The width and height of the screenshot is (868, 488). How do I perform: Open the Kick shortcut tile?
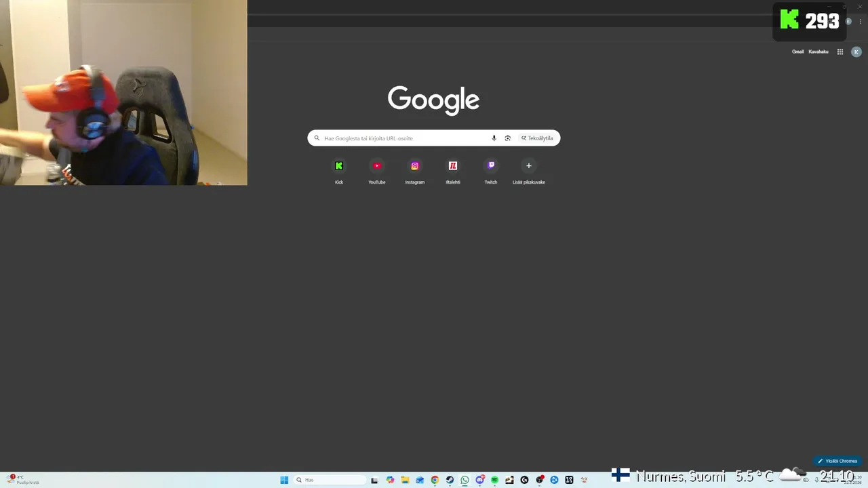click(x=339, y=171)
